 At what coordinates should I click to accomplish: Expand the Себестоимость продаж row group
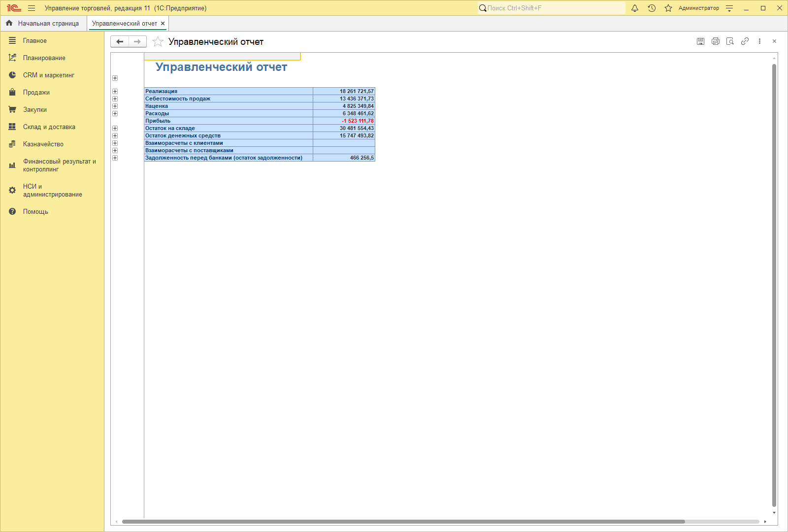pos(115,99)
